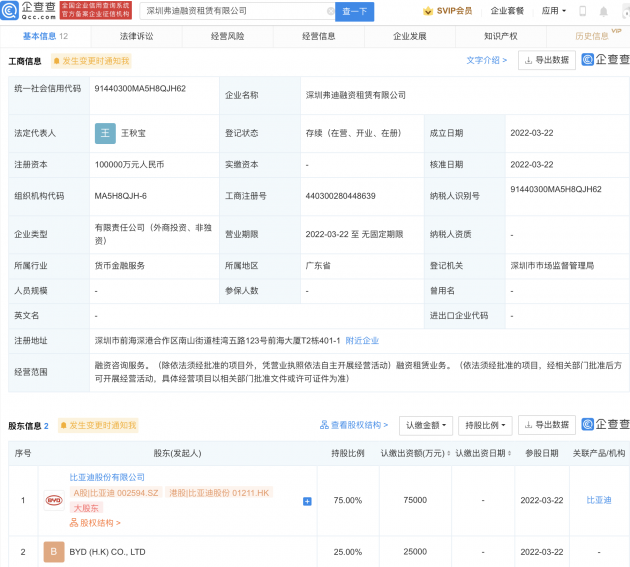Clear the search box with the X icon
This screenshot has height=567, width=630.
point(330,11)
